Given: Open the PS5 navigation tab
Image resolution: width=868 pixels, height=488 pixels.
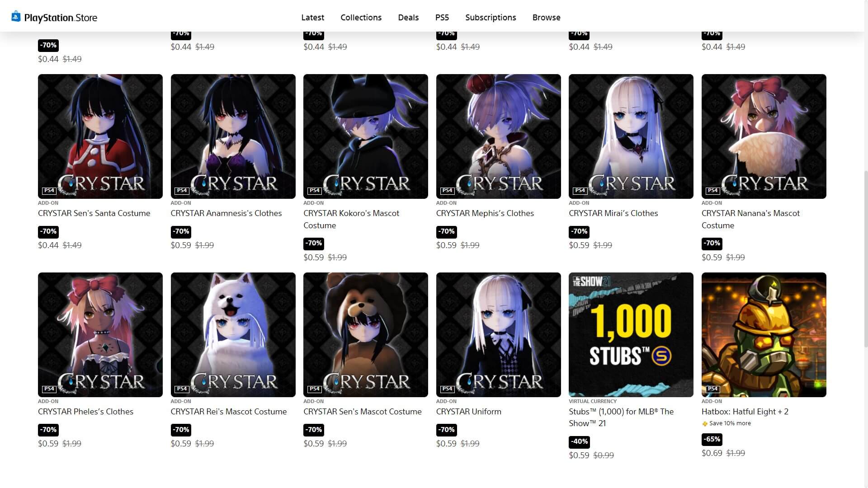Looking at the screenshot, I should 442,18.
